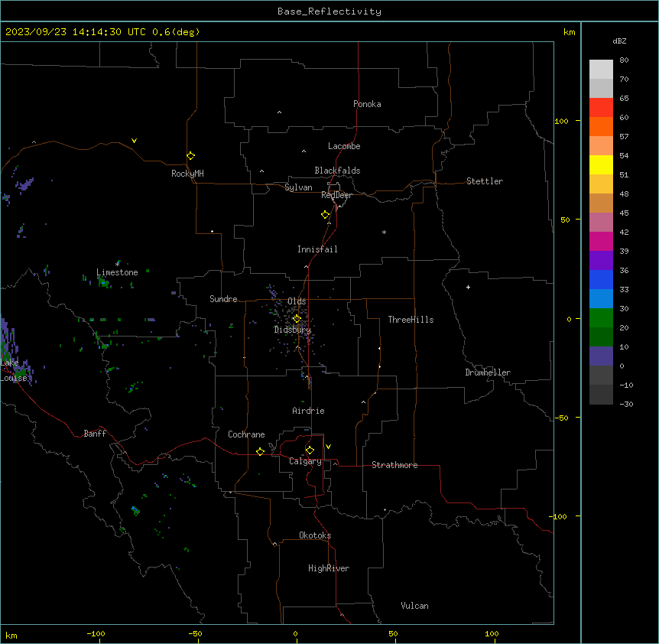Viewport: 659px width, 644px height.
Task: Select the Calgary label
Action: click(x=305, y=461)
